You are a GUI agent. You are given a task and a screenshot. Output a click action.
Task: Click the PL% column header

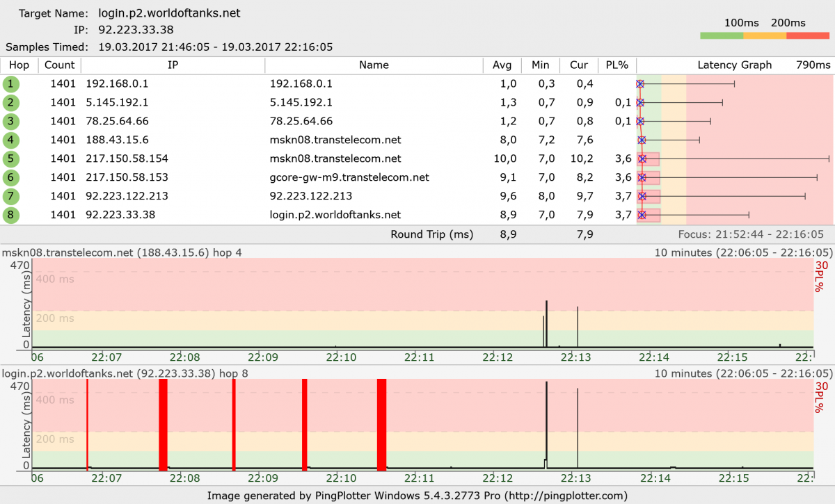tap(617, 65)
